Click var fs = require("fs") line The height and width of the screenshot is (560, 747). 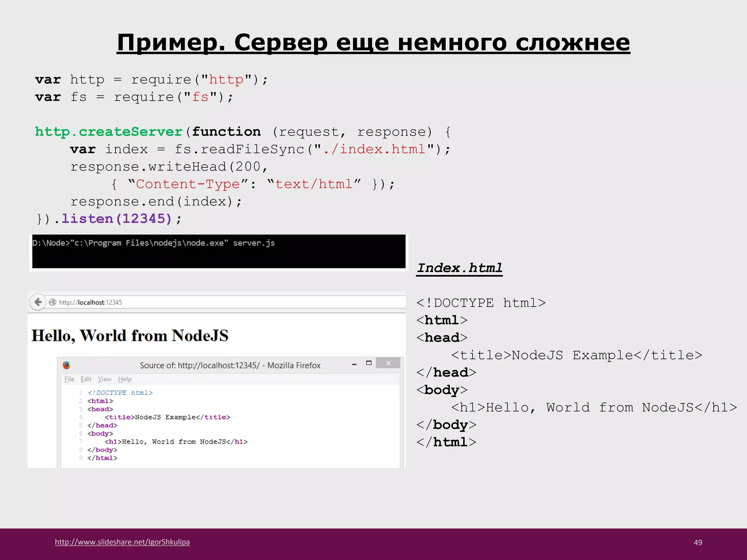click(134, 97)
